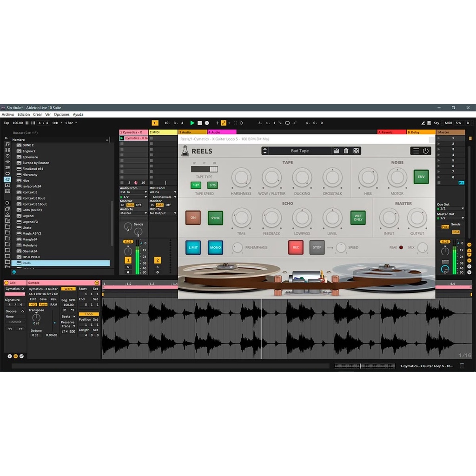Toggle the Loop button in Sample panel
476x476 pixels.
(x=89, y=314)
